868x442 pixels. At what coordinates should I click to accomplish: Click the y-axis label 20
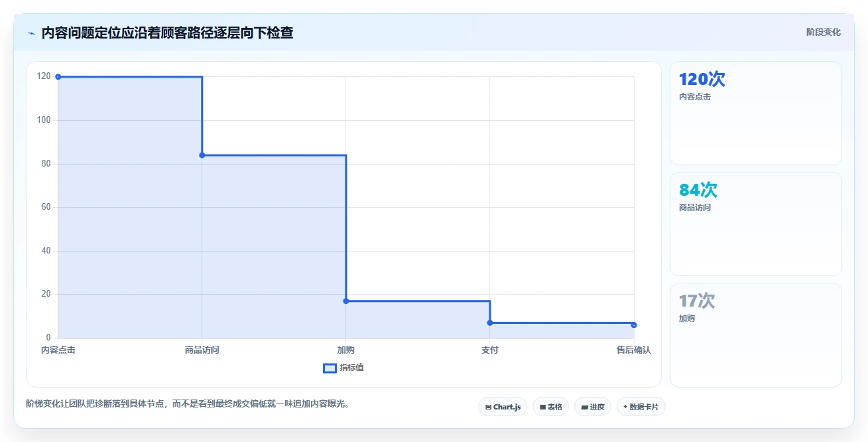pos(46,294)
